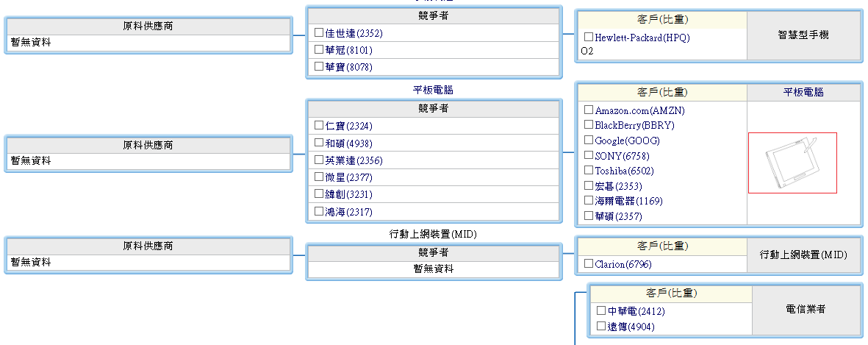This screenshot has width=868, height=345.
Task: Click the SONY(6758) link
Action: [x=622, y=156]
